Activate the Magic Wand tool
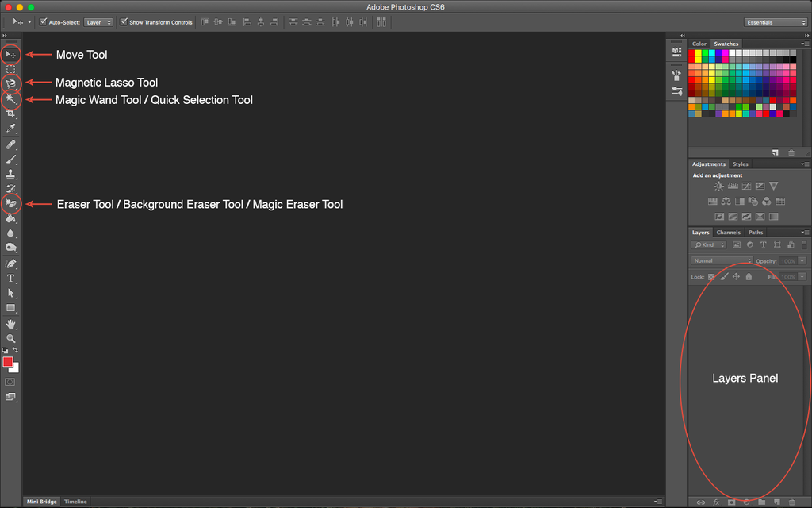The image size is (812, 508). 11,99
